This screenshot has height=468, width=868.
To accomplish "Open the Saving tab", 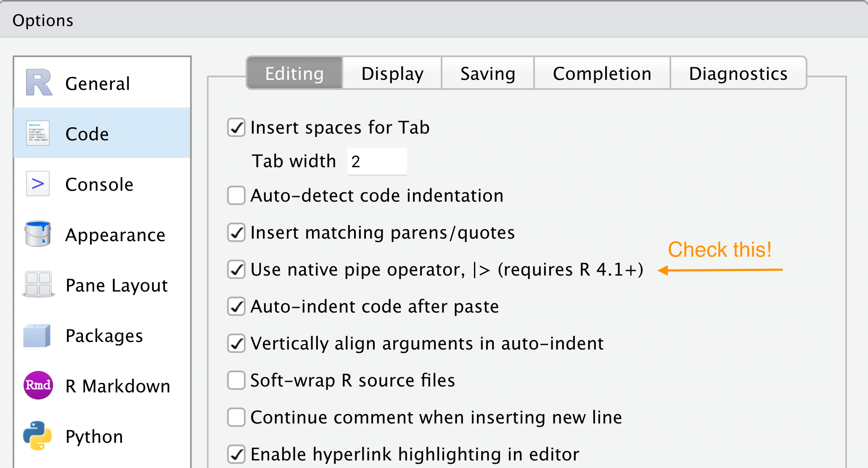I will (488, 74).
